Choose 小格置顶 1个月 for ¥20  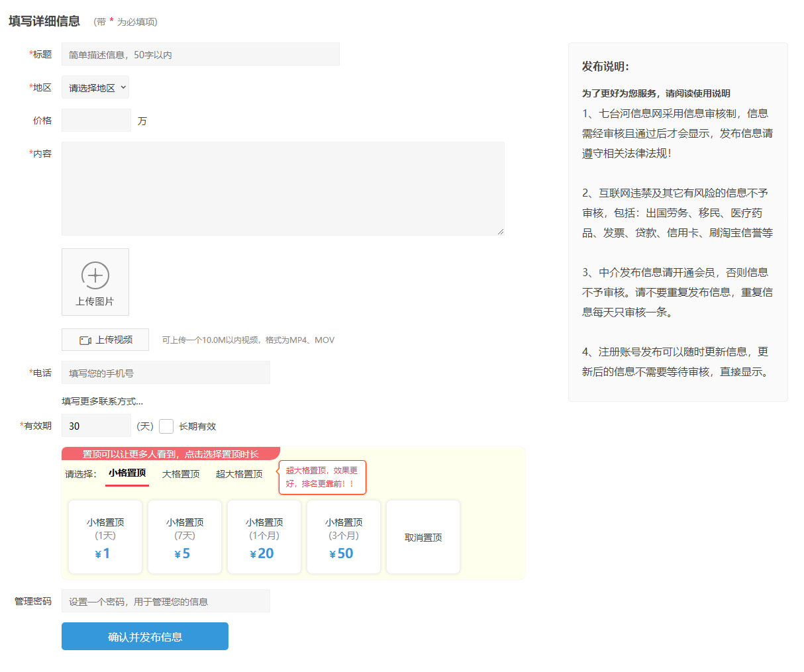click(x=264, y=537)
